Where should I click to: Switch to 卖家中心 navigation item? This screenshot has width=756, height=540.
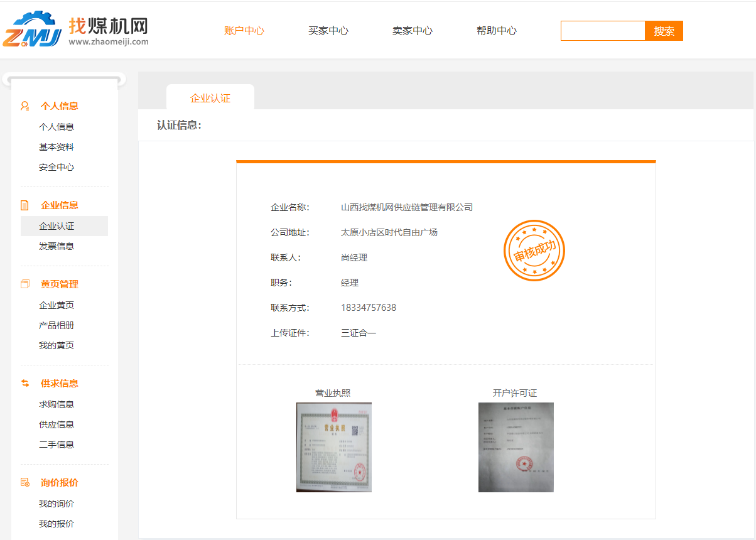coord(413,31)
